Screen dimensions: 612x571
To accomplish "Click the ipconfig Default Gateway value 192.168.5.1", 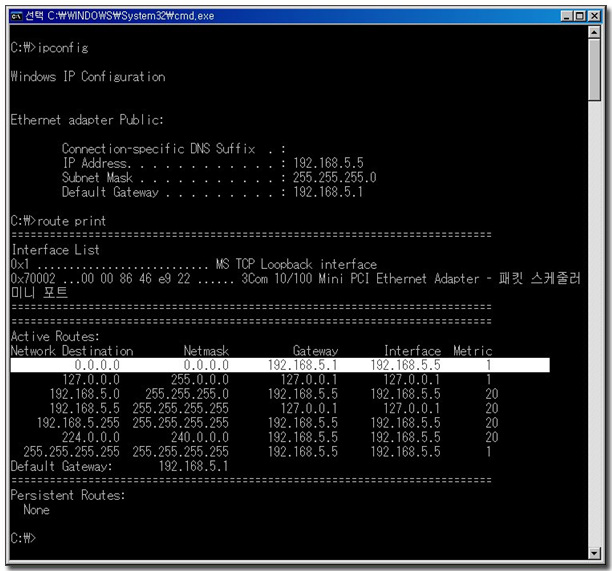I will 328,192.
